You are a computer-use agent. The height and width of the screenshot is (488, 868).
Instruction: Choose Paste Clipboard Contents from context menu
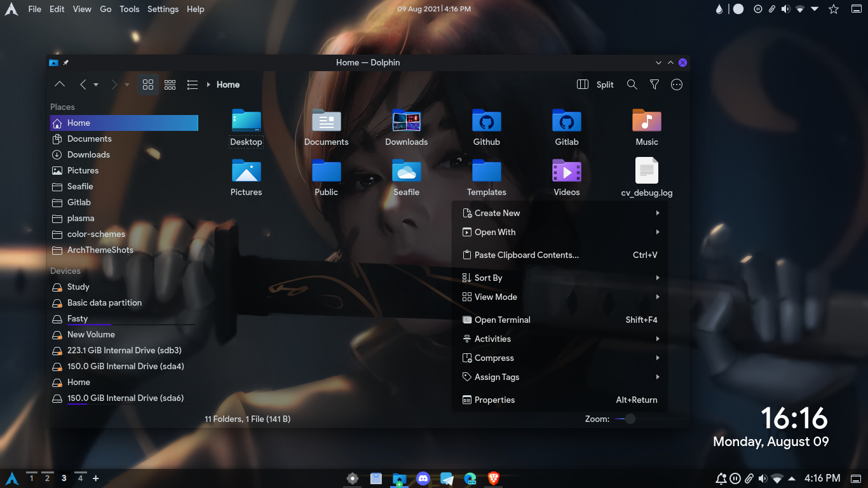click(x=560, y=255)
